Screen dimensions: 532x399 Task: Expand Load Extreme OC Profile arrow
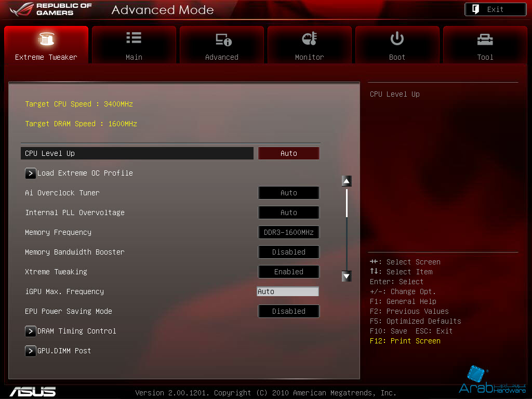coord(31,173)
